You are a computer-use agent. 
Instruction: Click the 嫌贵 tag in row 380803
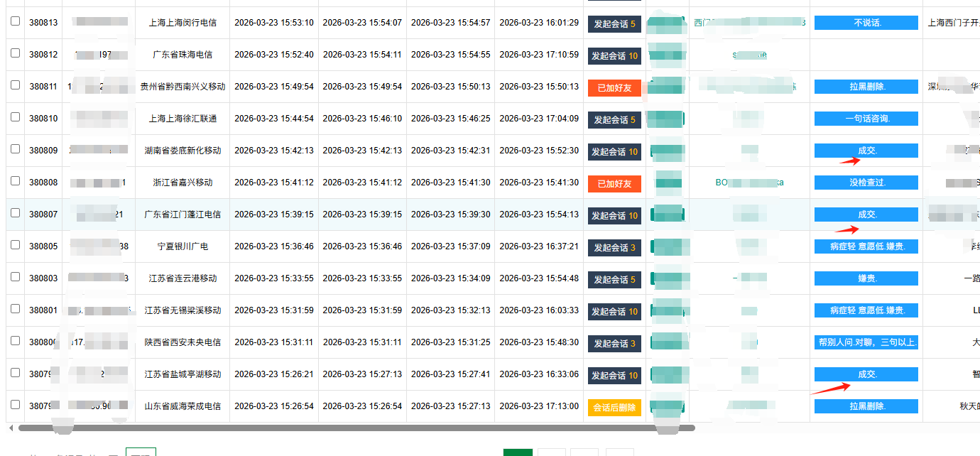[x=866, y=278]
